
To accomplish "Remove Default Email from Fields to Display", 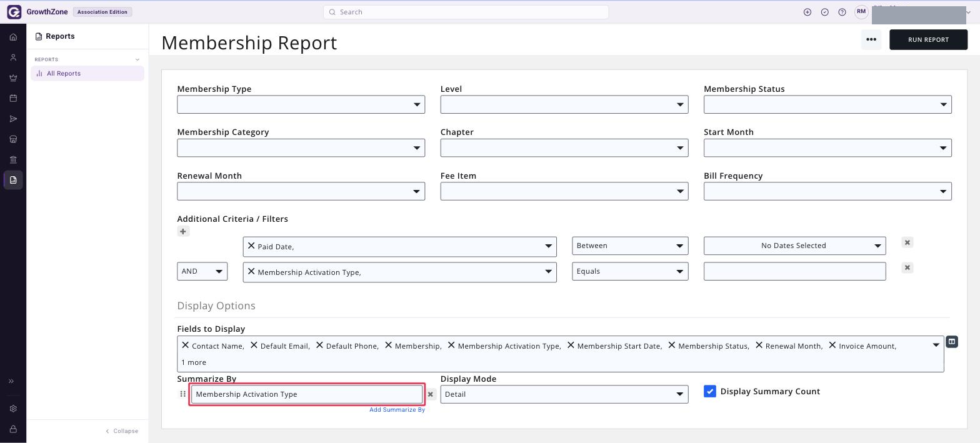I will pyautogui.click(x=254, y=345).
